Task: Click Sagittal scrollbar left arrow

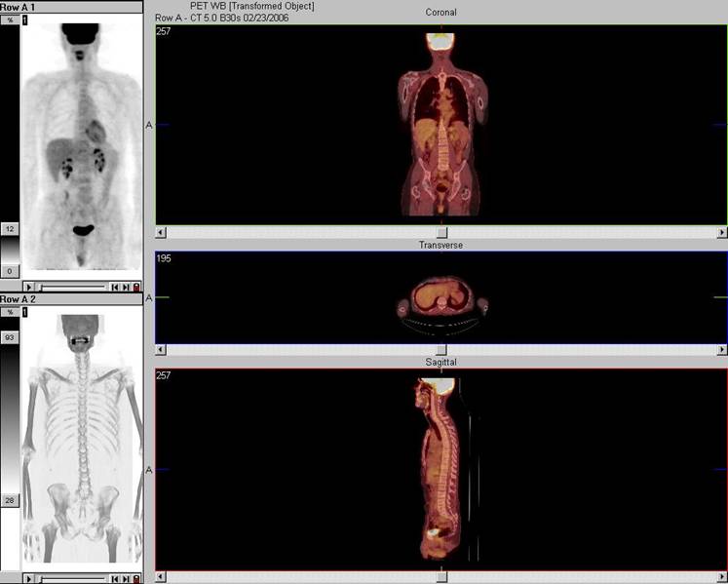Action: (x=161, y=576)
